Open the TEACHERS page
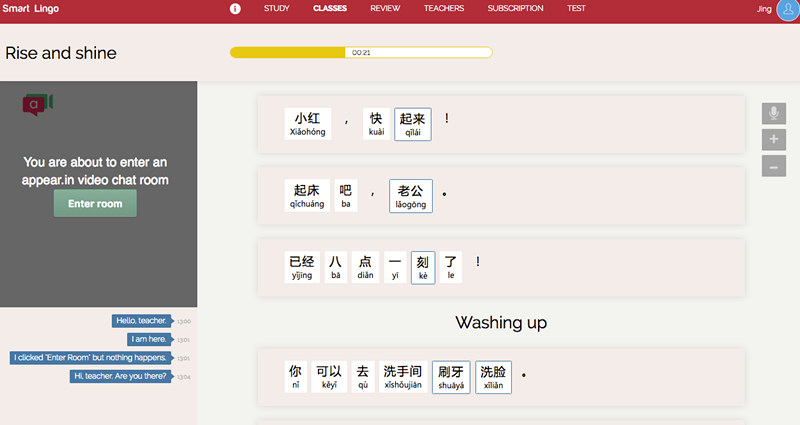This screenshot has width=800, height=425. point(443,8)
